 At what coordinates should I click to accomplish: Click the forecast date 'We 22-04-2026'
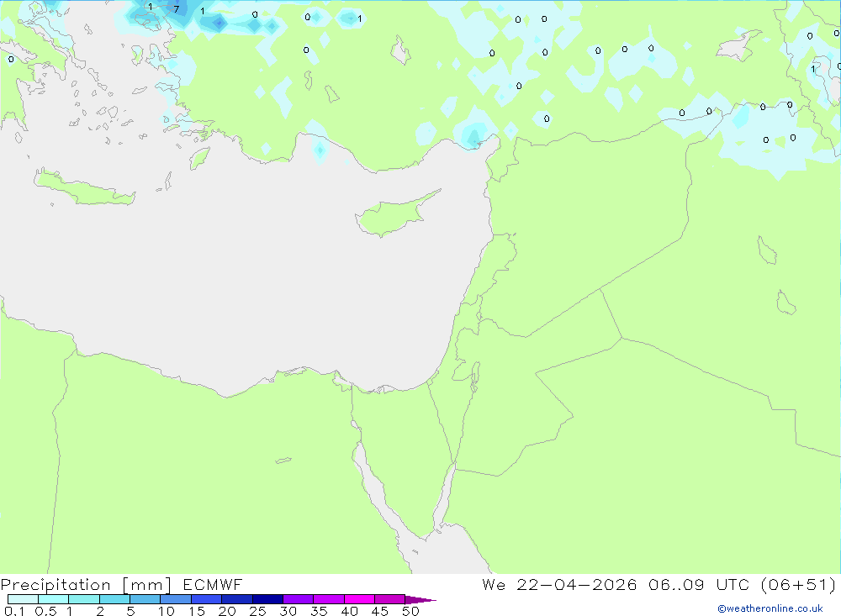[559, 585]
